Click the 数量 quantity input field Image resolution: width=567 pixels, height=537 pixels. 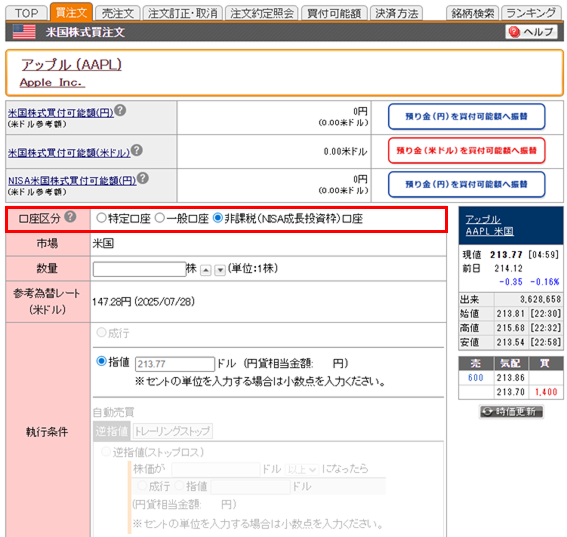(139, 269)
